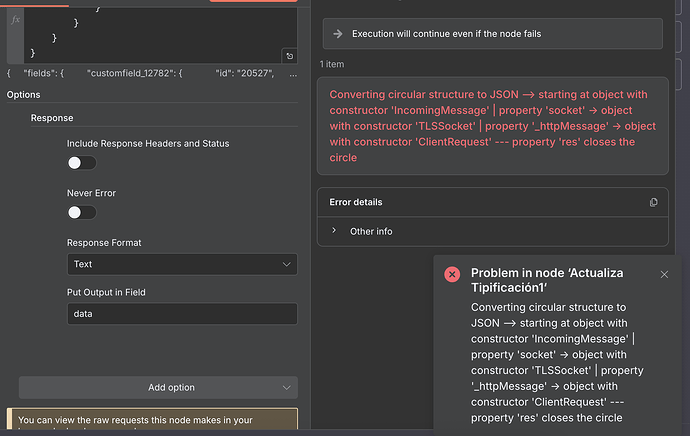This screenshot has height=436, width=690.
Task: Click the Put Output in Field input
Action: click(x=181, y=313)
